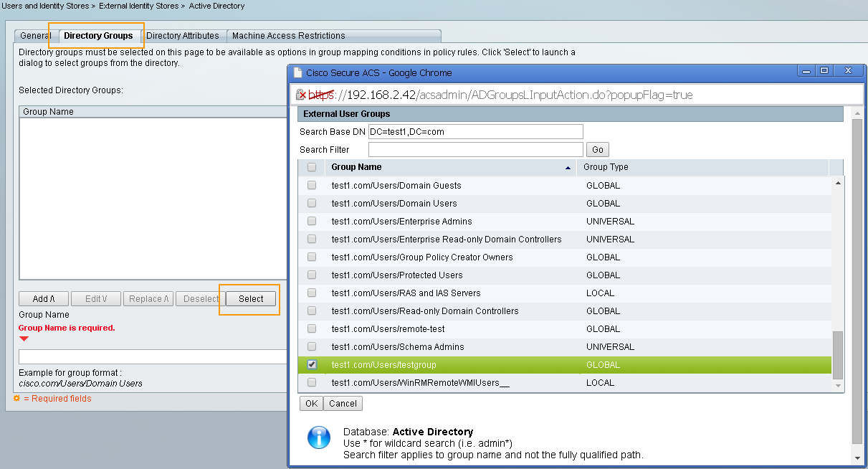Viewport: 868px width, 469px height.
Task: Check the Domain Guests group checkbox
Action: pos(312,185)
